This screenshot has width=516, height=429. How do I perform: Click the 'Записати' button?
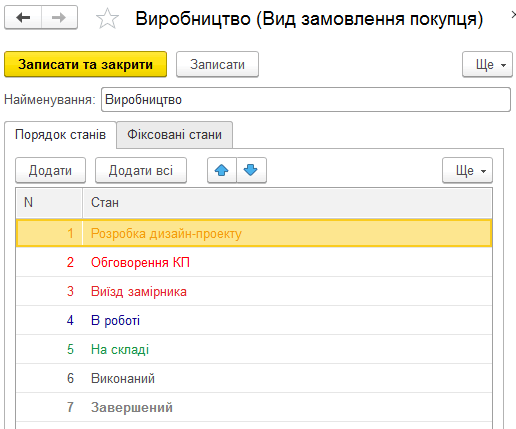(x=217, y=64)
